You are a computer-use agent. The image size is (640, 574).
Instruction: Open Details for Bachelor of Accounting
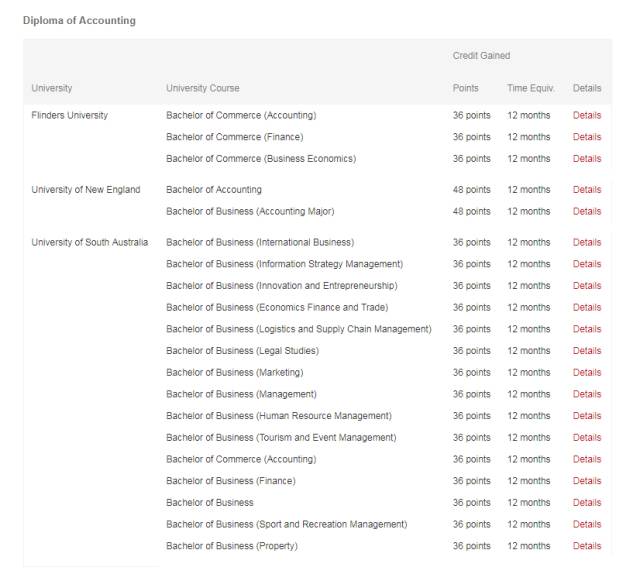tap(587, 190)
